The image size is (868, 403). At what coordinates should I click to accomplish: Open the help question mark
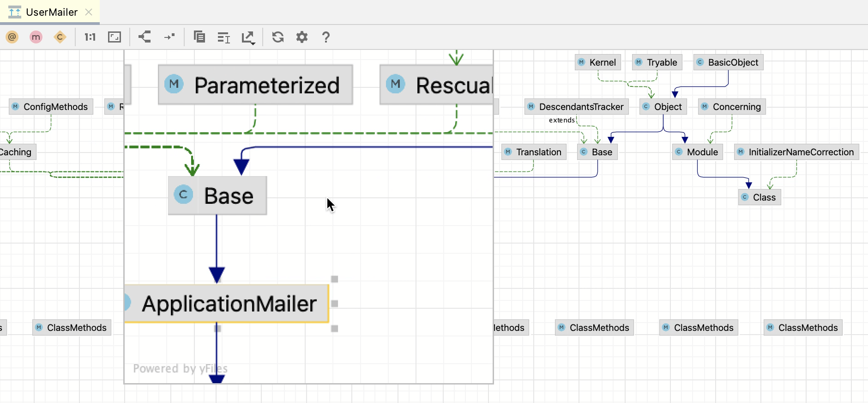[326, 37]
